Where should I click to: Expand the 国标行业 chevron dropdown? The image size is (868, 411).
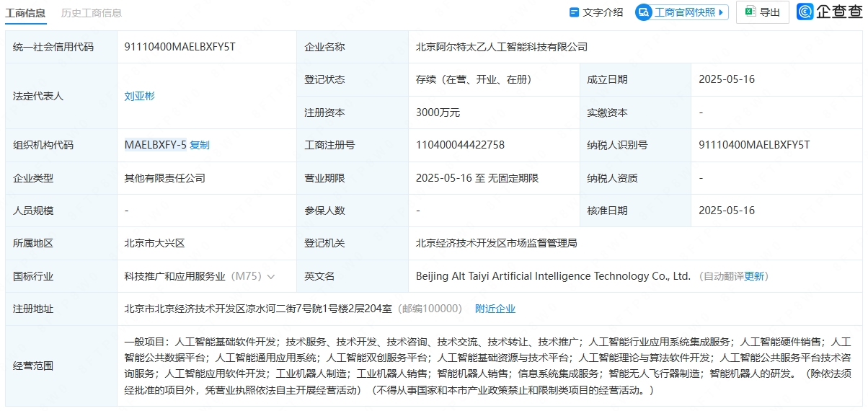click(x=271, y=276)
